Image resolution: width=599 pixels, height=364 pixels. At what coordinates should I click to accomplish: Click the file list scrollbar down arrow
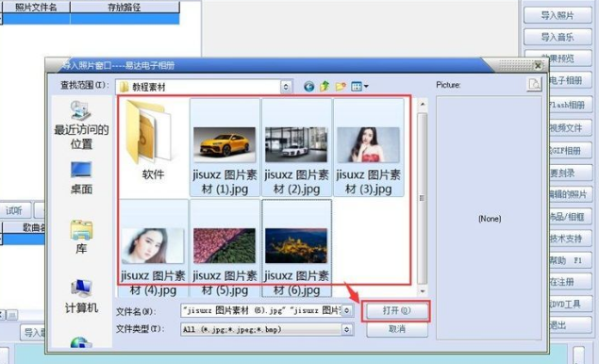click(x=422, y=291)
